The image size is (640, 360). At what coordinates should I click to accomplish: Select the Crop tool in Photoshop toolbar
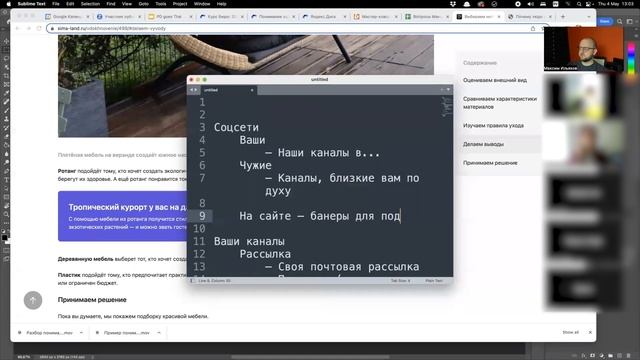pyautogui.click(x=6, y=76)
